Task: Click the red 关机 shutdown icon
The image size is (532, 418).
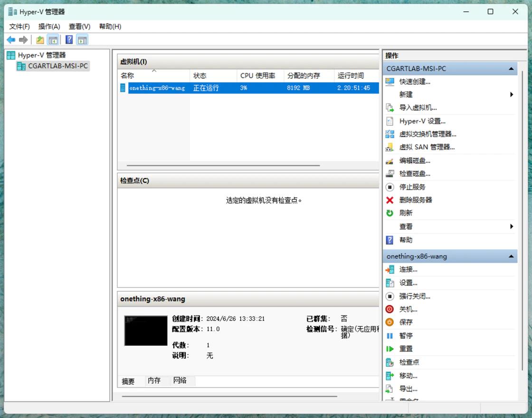Action: pyautogui.click(x=390, y=309)
